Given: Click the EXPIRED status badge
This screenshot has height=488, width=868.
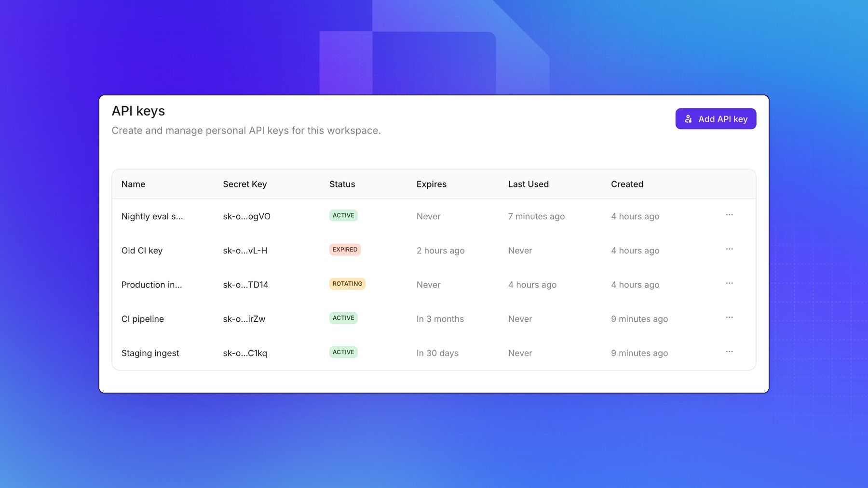Looking at the screenshot, I should point(345,250).
